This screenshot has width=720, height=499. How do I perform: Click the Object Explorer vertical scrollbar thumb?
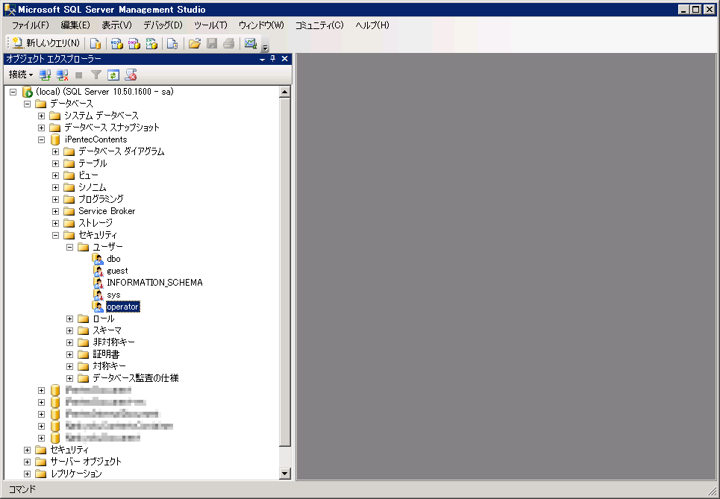tap(285, 272)
